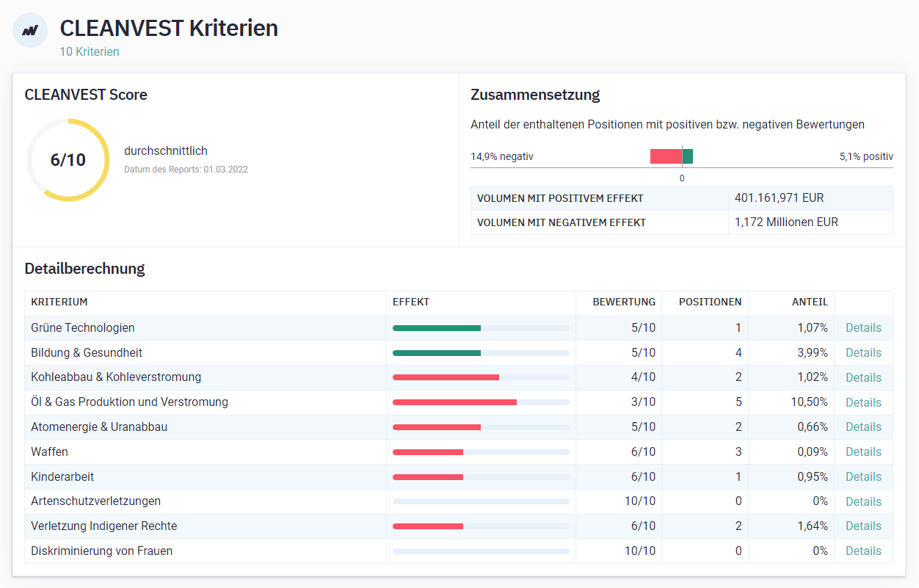Click the "Diskriminierung von Frauen" criterion name
919x588 pixels.
pyautogui.click(x=102, y=551)
